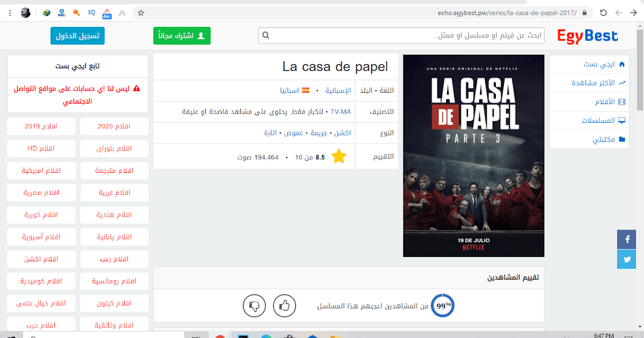The width and height of the screenshot is (644, 338).
Task: Click the 99% viewer approval circle
Action: point(443,306)
